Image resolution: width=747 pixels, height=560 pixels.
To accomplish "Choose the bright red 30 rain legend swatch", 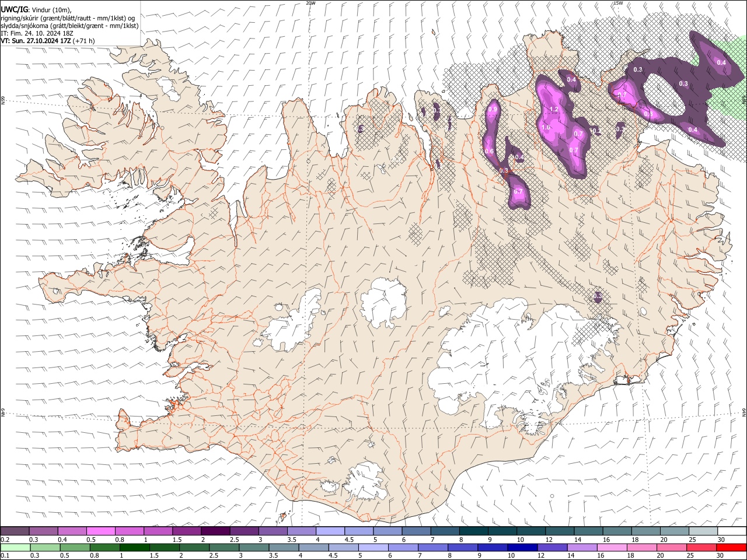I will click(x=731, y=547).
